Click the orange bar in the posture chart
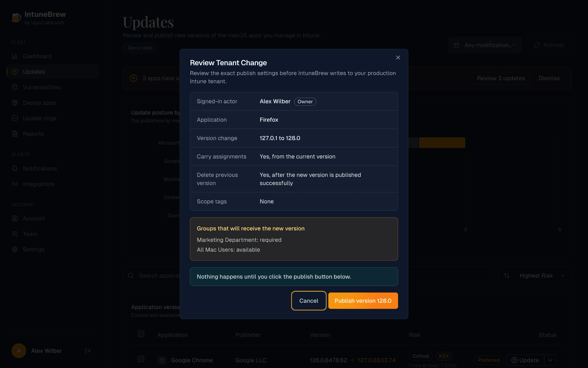This screenshot has width=588, height=368. click(442, 142)
